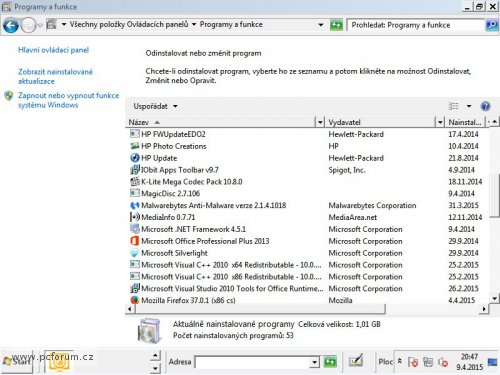500x375 pixels.
Task: Click the horizontal scrollbar thumb
Action: coord(260,309)
